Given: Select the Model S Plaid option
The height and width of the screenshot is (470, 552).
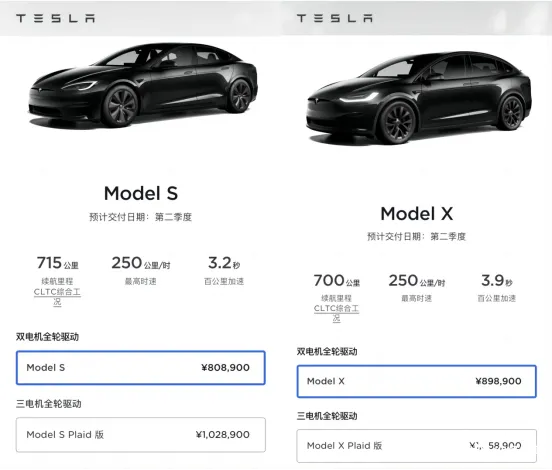Looking at the screenshot, I should (x=140, y=434).
